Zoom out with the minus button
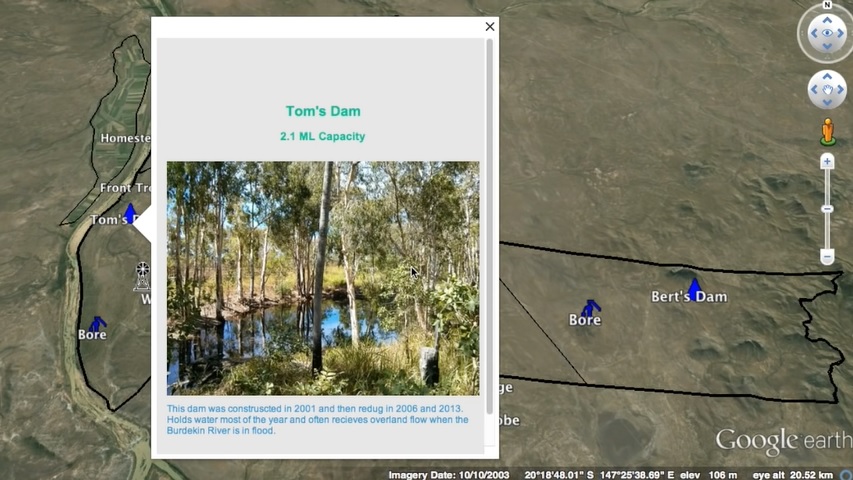This screenshot has height=480, width=853. tap(827, 257)
